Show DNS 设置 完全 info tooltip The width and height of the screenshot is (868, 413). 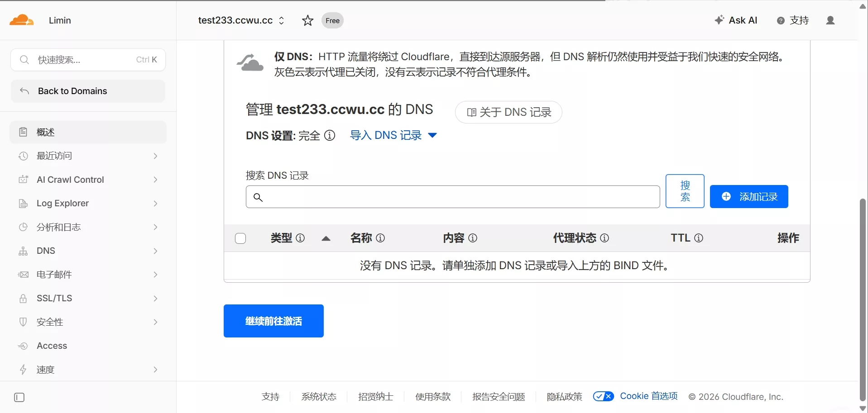[x=330, y=135]
